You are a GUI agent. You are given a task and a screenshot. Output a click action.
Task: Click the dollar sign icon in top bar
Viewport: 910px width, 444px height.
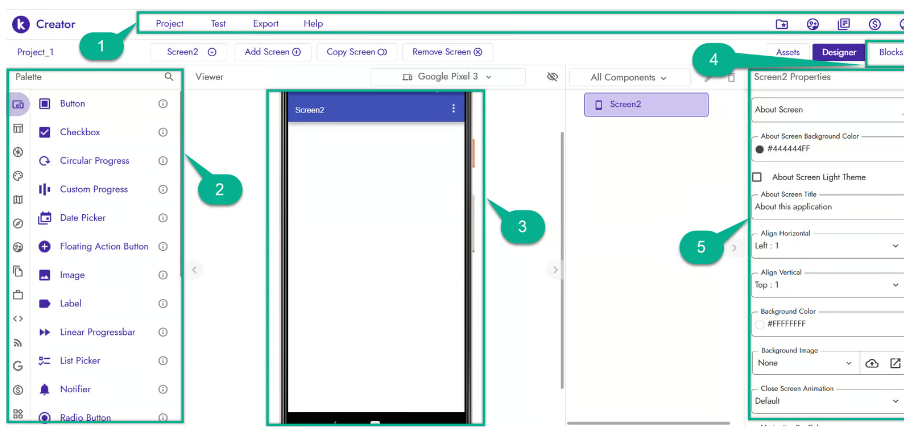click(874, 24)
